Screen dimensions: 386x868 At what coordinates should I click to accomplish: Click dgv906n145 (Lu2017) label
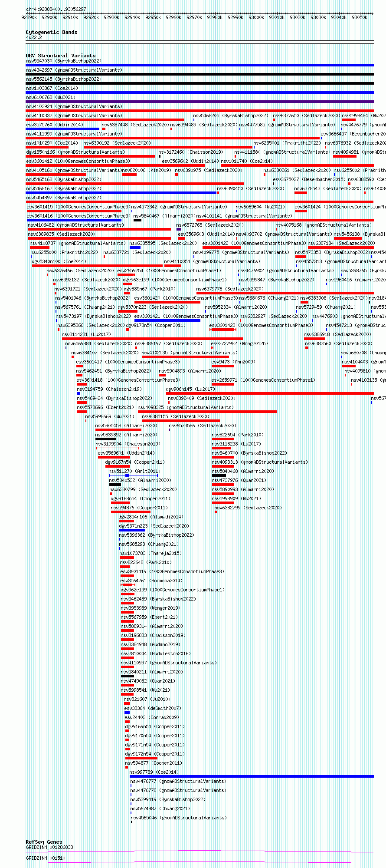tap(190, 389)
